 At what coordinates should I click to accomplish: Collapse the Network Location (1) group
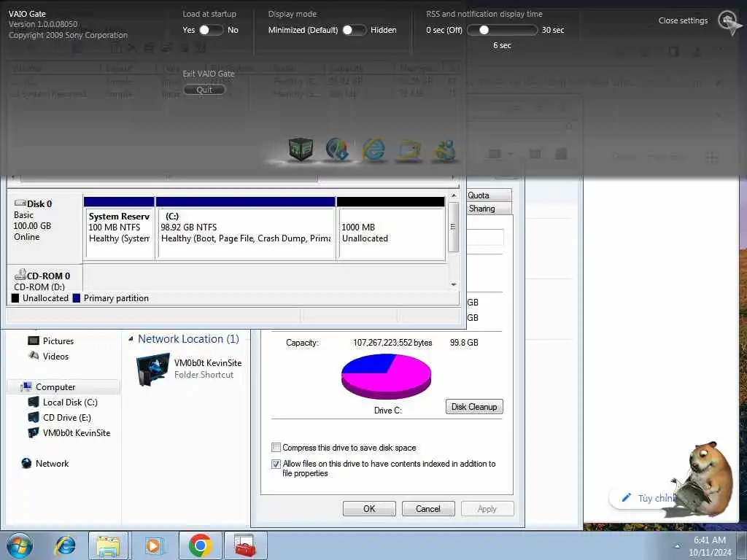click(x=131, y=339)
